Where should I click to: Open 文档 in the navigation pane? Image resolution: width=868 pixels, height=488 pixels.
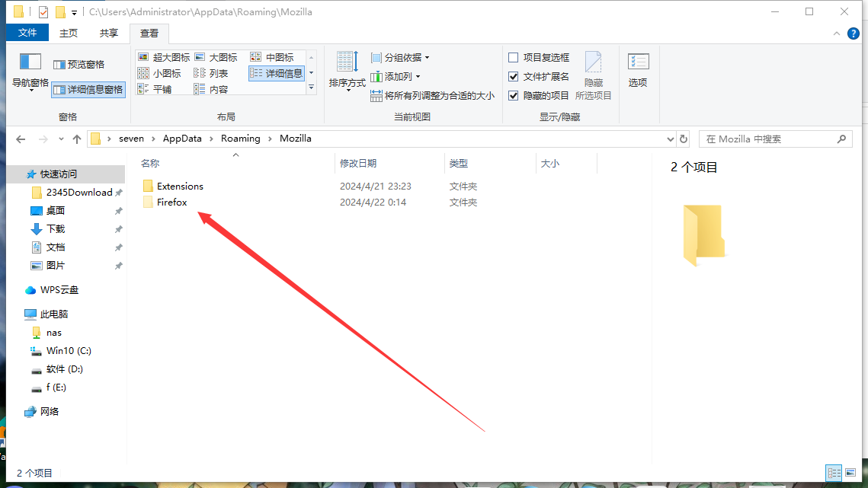pyautogui.click(x=56, y=247)
